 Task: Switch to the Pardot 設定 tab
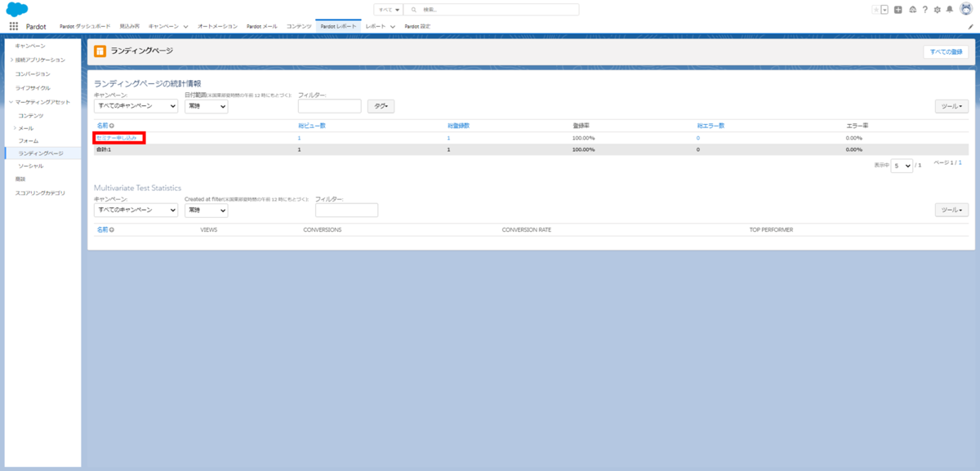(x=417, y=26)
